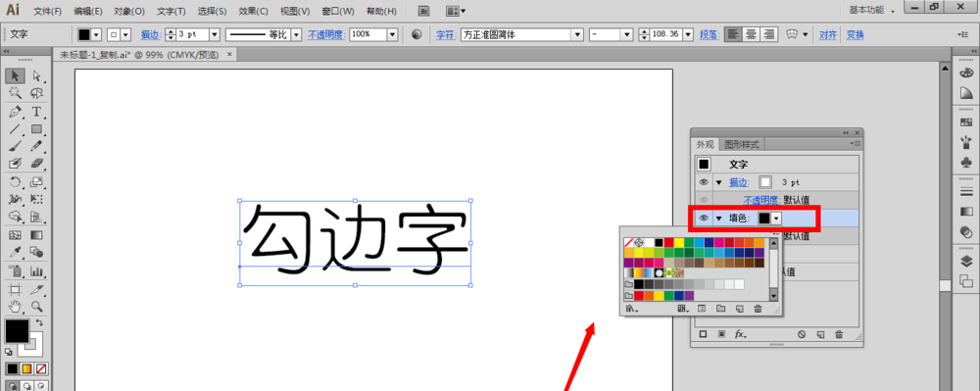980x391 pixels.
Task: Select the Type (T) tool
Action: (x=36, y=112)
